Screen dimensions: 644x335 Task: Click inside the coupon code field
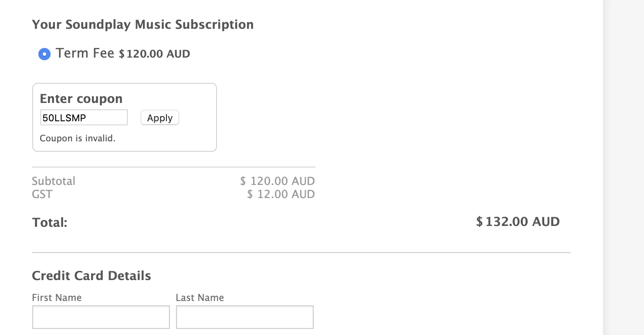point(84,117)
